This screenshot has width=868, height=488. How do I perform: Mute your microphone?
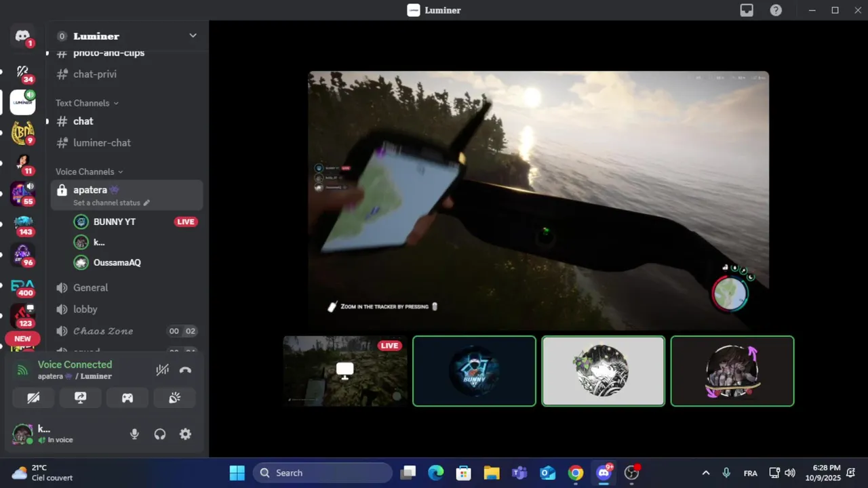134,434
